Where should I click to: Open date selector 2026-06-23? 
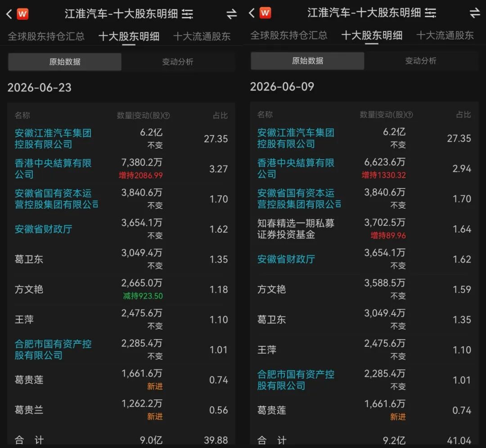click(39, 88)
